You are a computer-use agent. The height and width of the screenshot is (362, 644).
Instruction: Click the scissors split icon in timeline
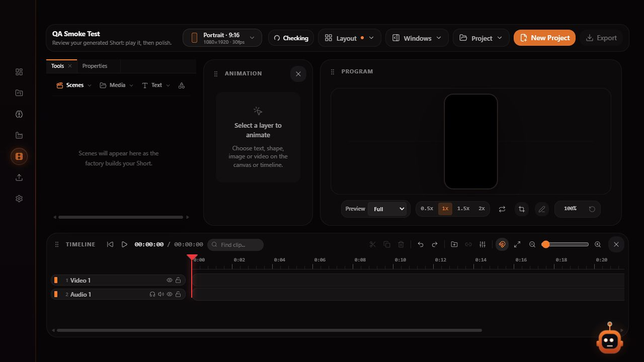tap(372, 244)
